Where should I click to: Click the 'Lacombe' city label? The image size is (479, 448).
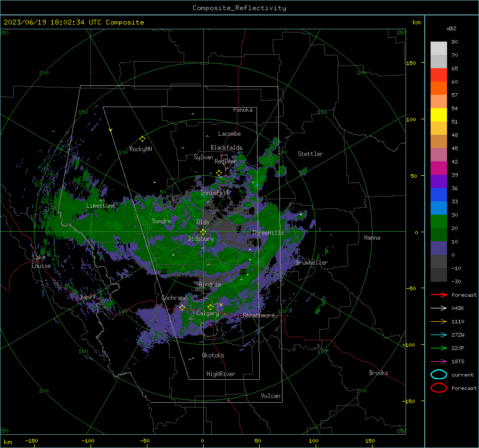click(x=229, y=134)
